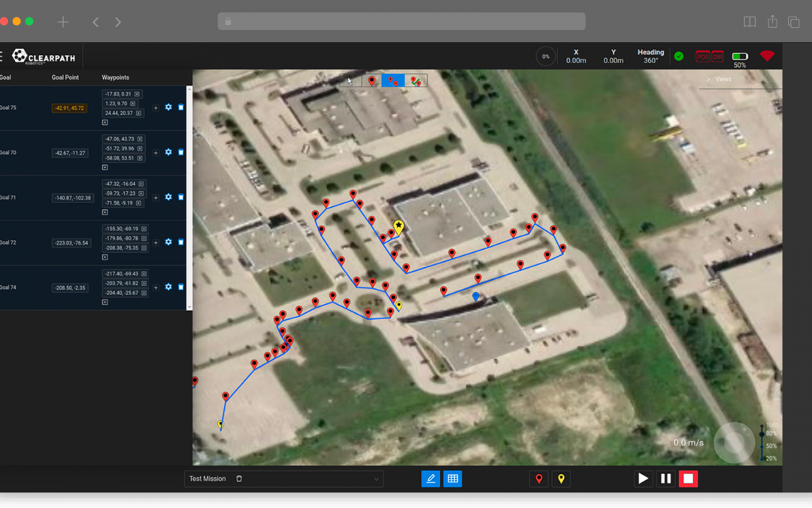This screenshot has width=812, height=508.
Task: Toggle the DIR indicator in top bar
Action: tap(717, 56)
